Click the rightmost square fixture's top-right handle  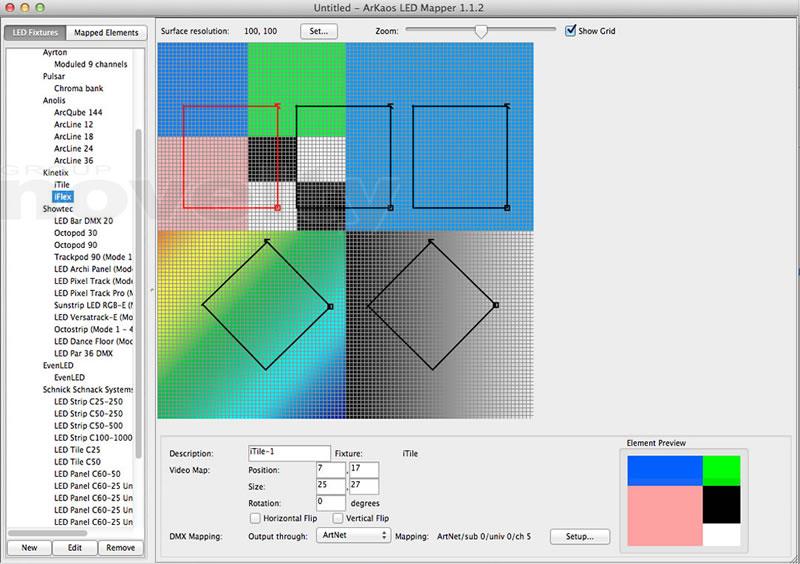pyautogui.click(x=508, y=106)
